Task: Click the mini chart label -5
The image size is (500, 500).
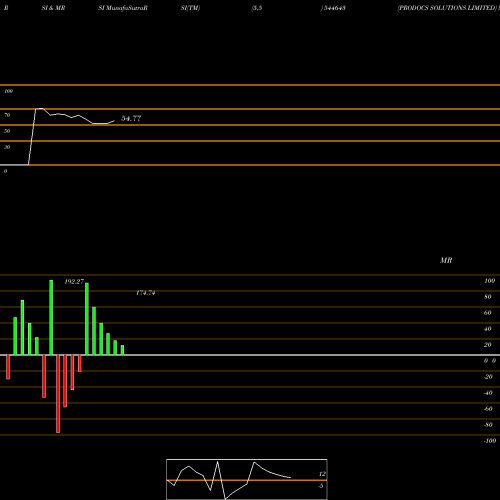Action: 320,486
